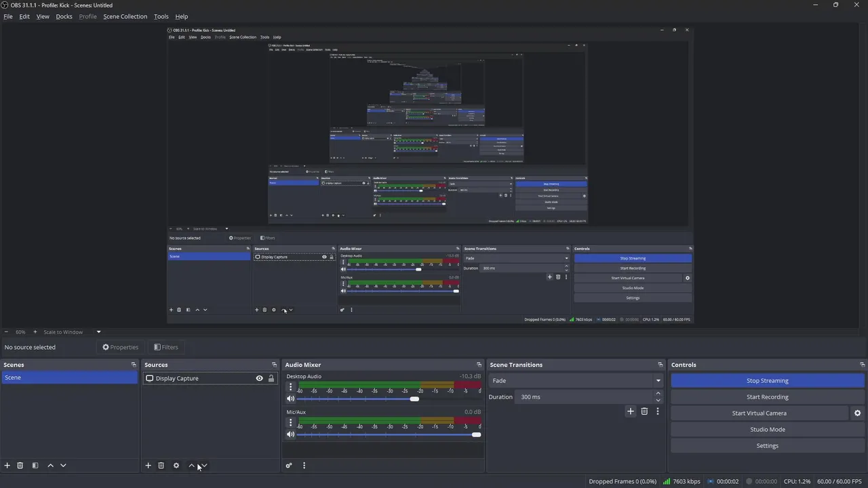This screenshot has height=488, width=868.
Task: Select Display Capture source row
Action: pyautogui.click(x=210, y=378)
